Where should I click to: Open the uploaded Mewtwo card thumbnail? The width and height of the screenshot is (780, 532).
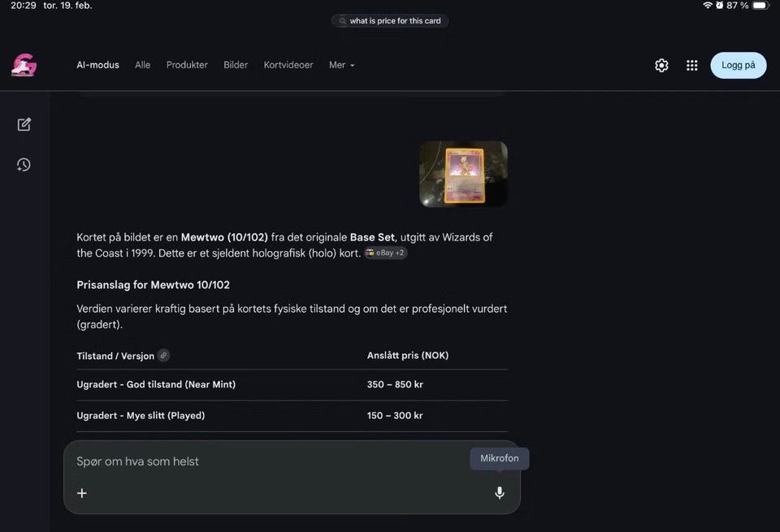[x=463, y=174]
